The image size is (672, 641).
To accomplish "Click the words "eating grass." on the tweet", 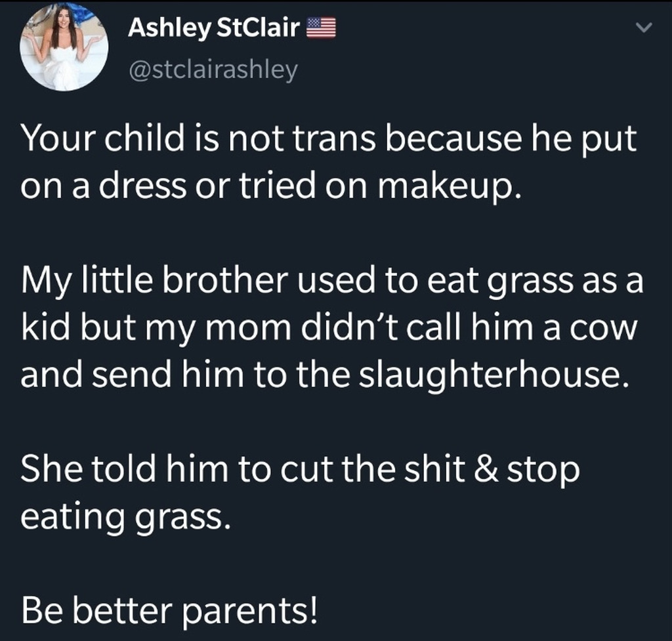I will coord(125,517).
